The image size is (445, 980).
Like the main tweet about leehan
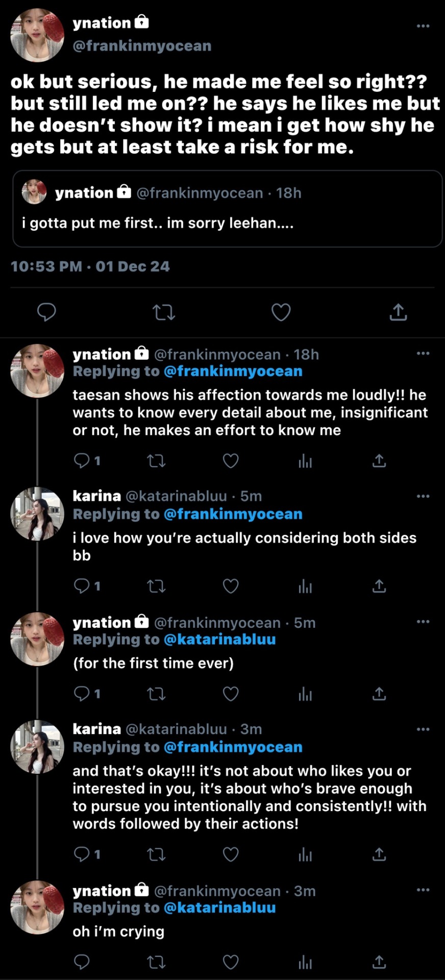[x=281, y=312]
